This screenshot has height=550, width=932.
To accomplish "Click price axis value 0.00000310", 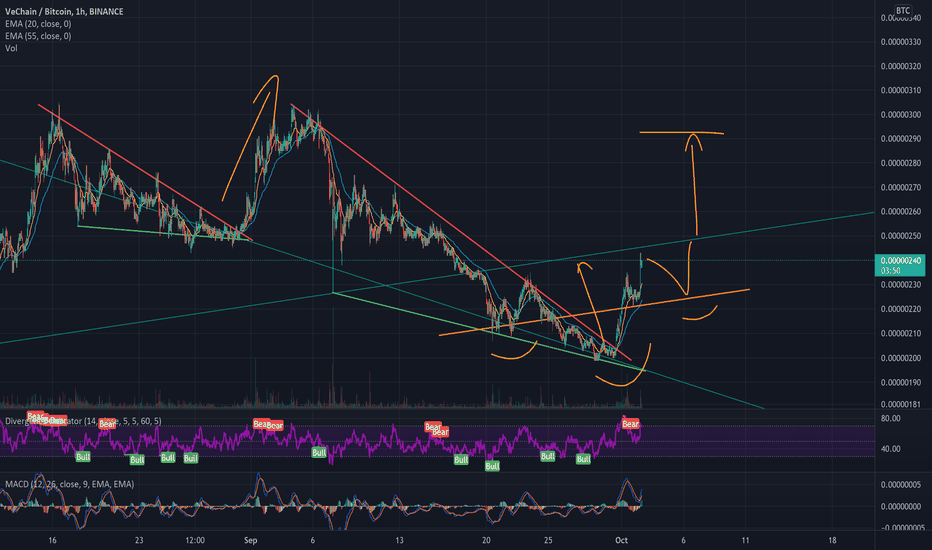I will pos(901,90).
